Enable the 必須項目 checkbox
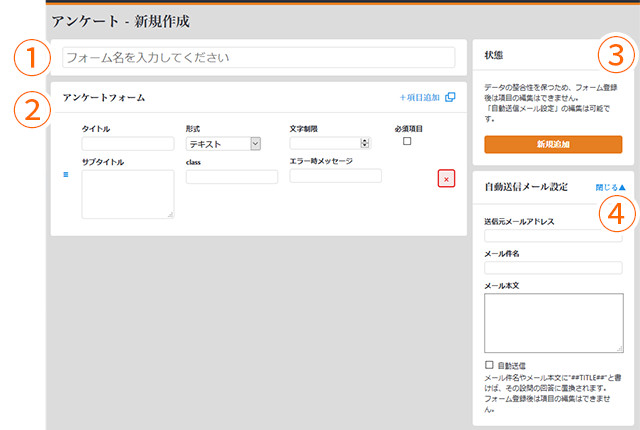This screenshot has height=430, width=640. [407, 142]
